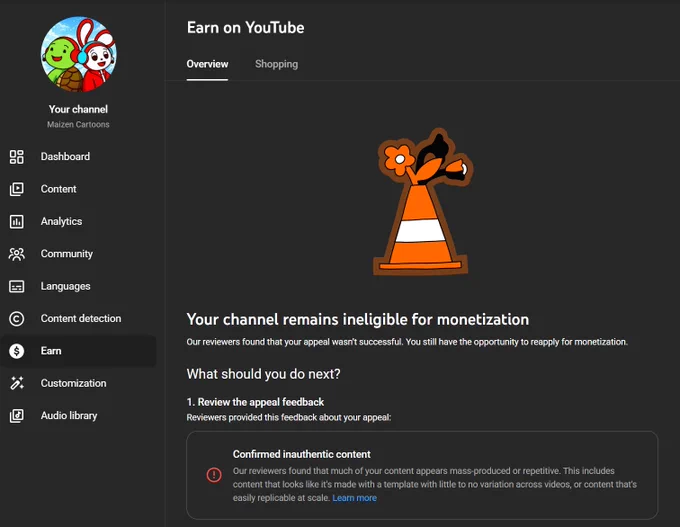Go to Content in sidebar
The height and width of the screenshot is (527, 680).
(x=78, y=189)
